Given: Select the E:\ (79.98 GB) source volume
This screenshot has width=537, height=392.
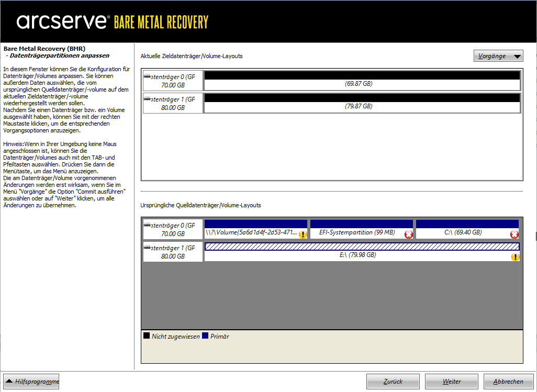Looking at the screenshot, I should [x=362, y=252].
